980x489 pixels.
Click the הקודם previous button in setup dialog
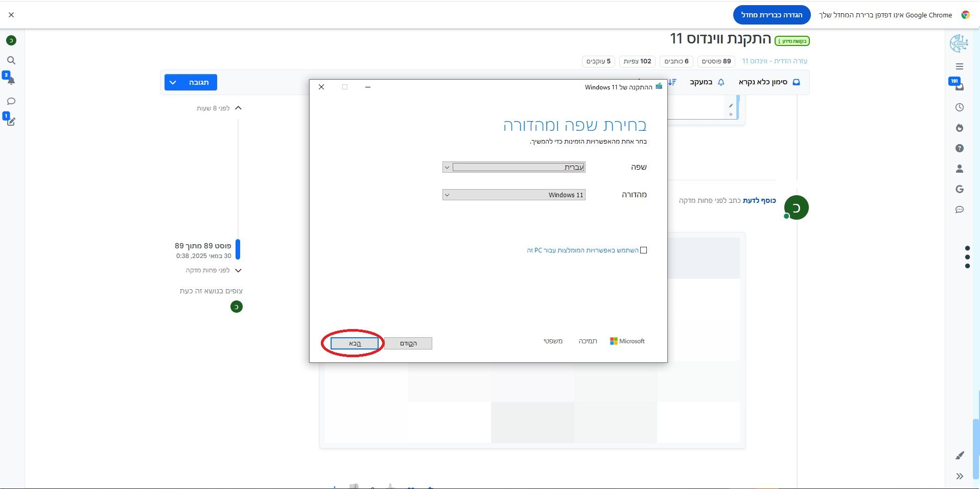coord(408,343)
